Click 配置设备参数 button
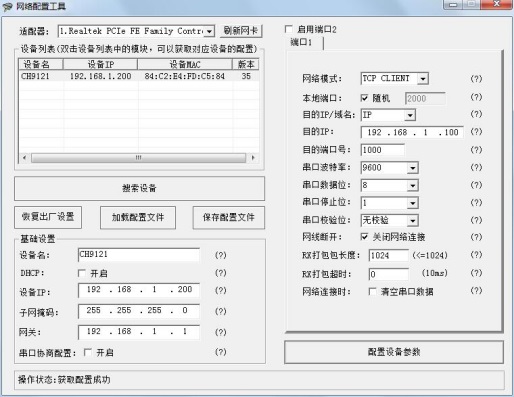514x397 pixels. (x=394, y=352)
